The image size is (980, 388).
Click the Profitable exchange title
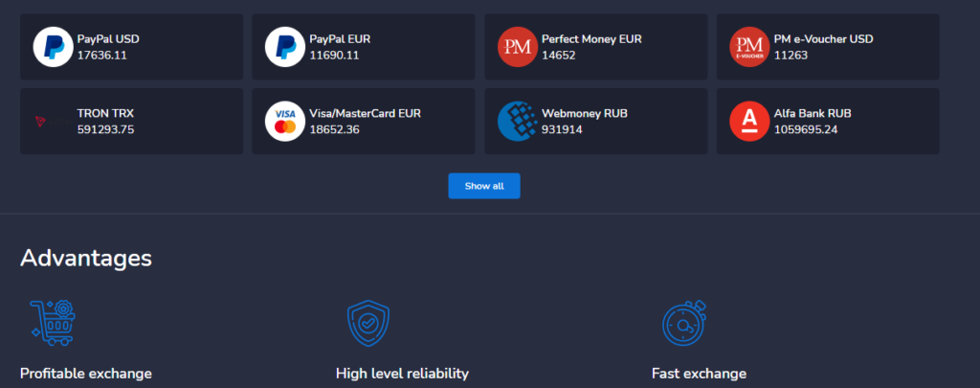85,374
